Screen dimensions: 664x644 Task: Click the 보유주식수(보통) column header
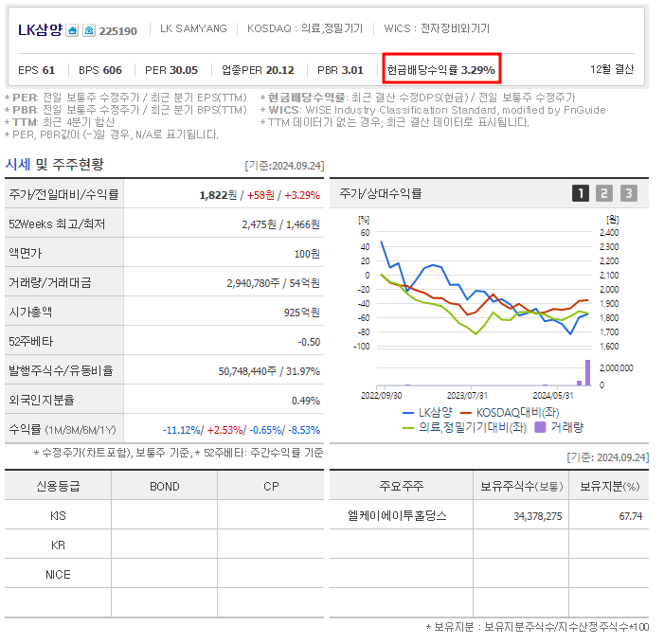pyautogui.click(x=521, y=487)
